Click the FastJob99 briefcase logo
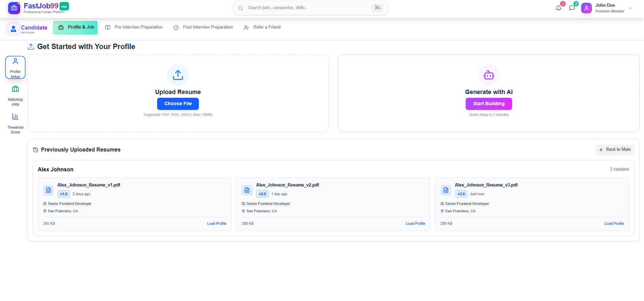The height and width of the screenshot is (301, 644). point(14,8)
